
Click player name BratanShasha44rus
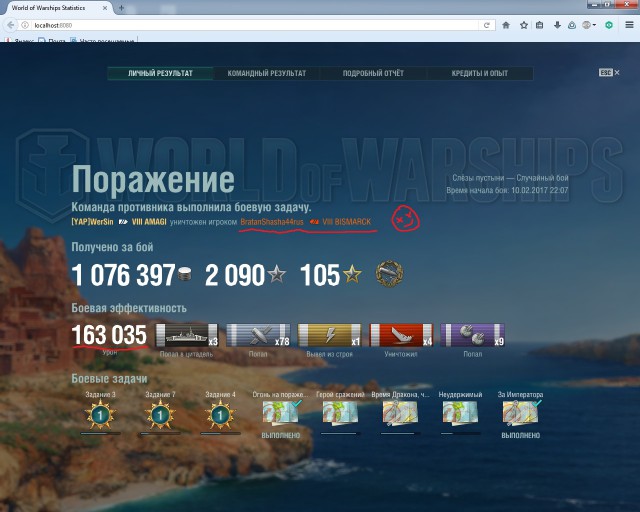pyautogui.click(x=272, y=222)
